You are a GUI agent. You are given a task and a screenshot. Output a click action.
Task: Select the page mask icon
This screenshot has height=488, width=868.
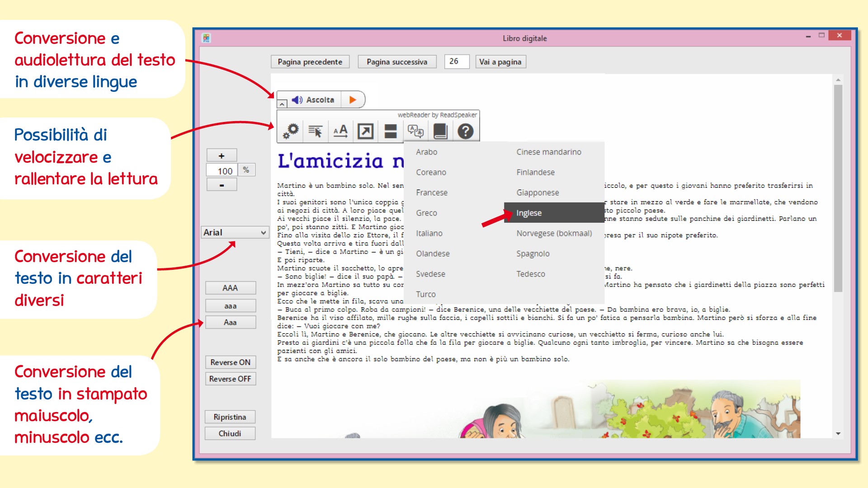pyautogui.click(x=391, y=131)
